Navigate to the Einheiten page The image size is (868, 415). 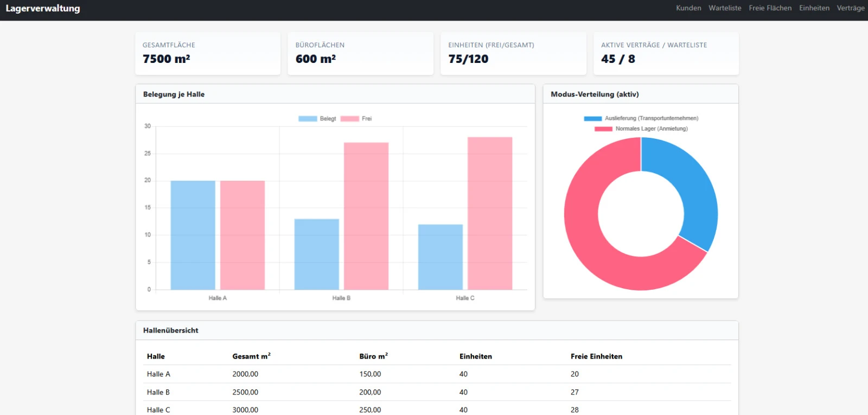click(x=814, y=8)
